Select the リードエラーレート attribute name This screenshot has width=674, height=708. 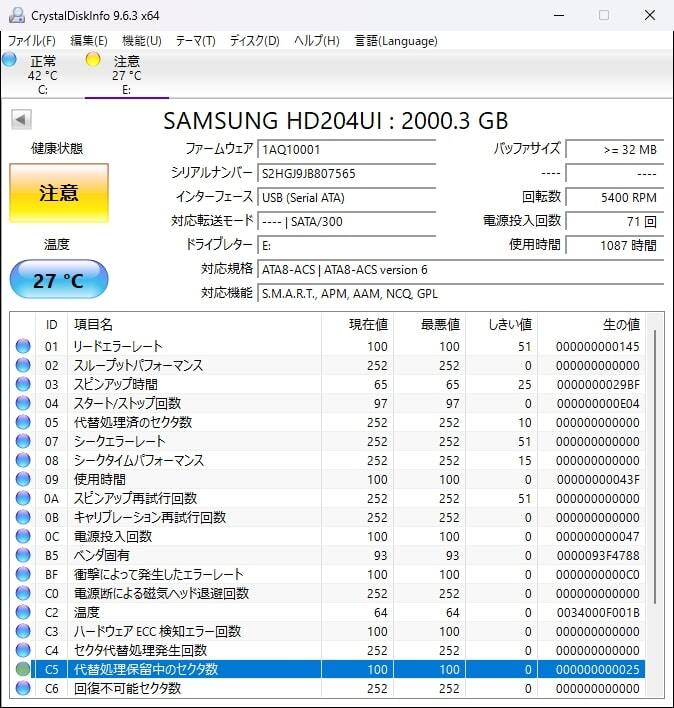(118, 346)
